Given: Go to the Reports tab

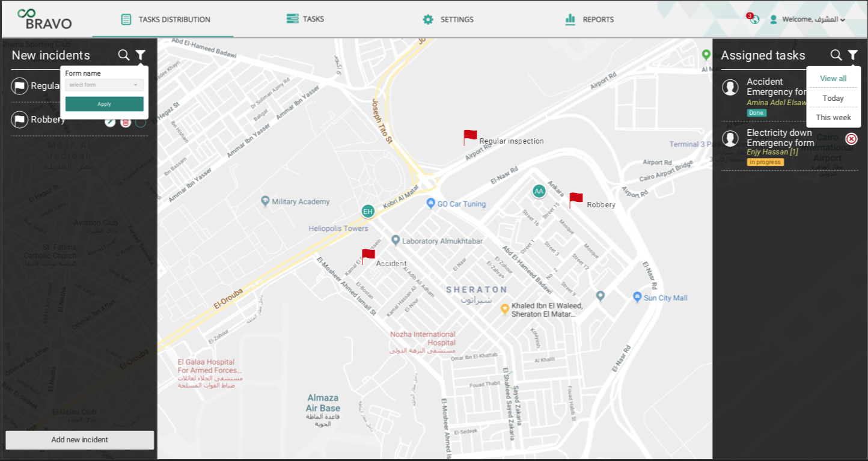Looking at the screenshot, I should (x=590, y=19).
